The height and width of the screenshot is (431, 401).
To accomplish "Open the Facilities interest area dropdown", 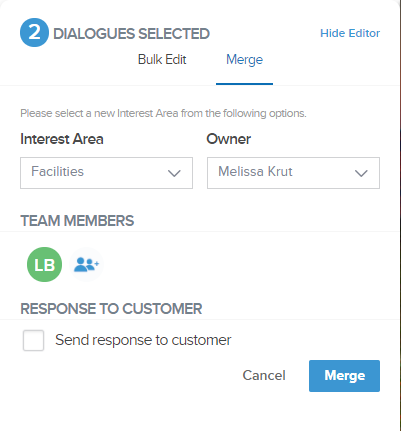I will pos(106,173).
